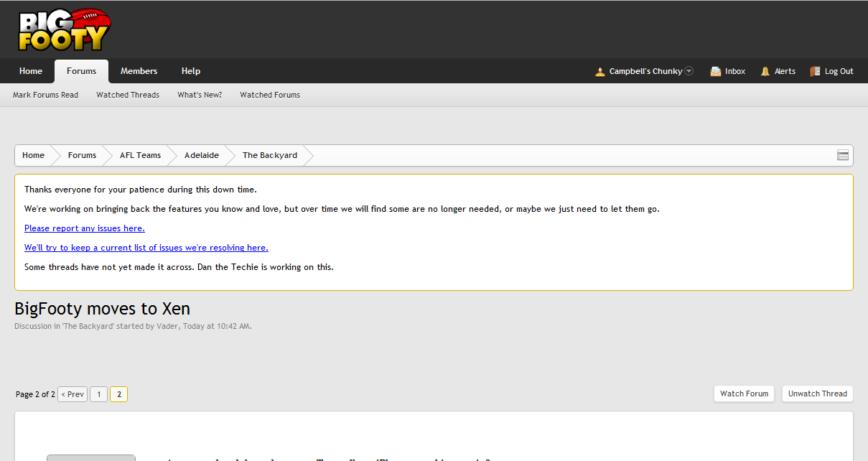The image size is (868, 461).
Task: Click the 'Please report any issues here' link
Action: [85, 228]
